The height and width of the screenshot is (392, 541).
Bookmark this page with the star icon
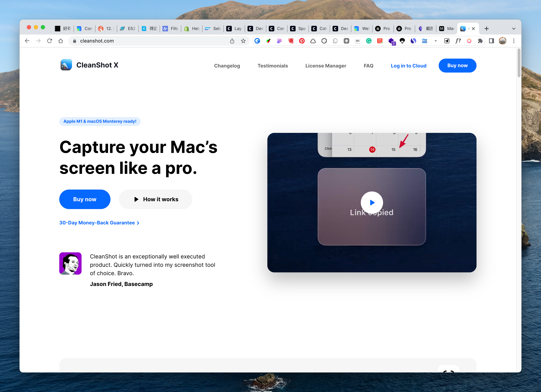tap(243, 41)
